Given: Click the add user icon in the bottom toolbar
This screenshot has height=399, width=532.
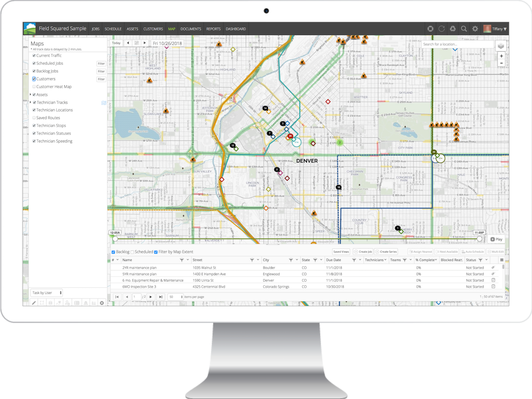Looking at the screenshot, I should tap(67, 303).
